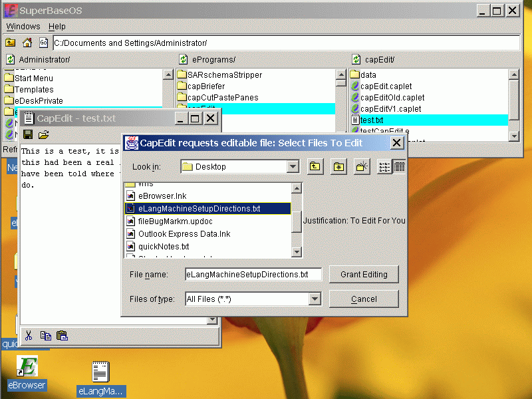Click the File name input field
The height and width of the screenshot is (399, 532).
tap(253, 274)
